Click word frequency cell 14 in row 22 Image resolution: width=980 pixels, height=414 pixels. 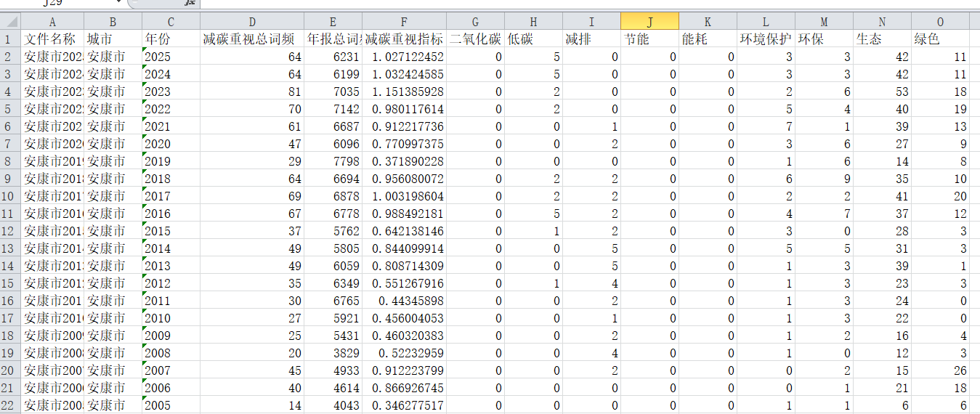tap(251, 405)
